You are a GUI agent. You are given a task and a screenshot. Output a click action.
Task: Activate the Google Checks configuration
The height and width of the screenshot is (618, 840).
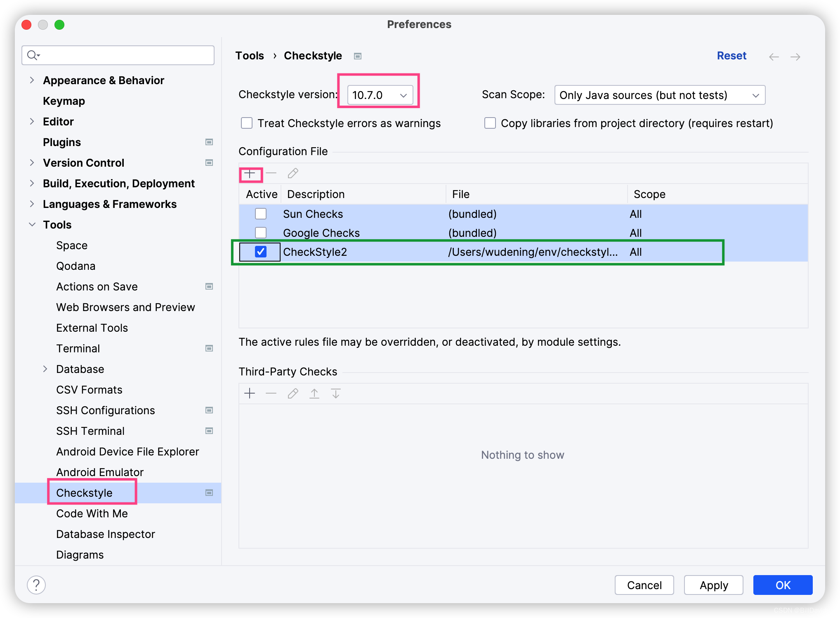[261, 233]
